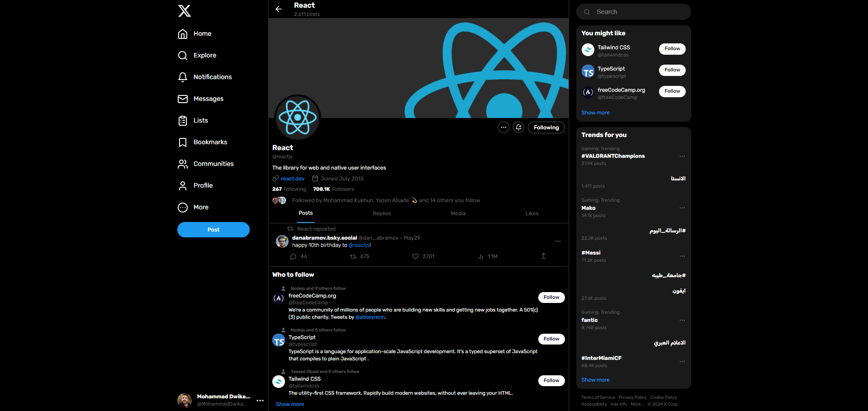Follow TypeScript in Who to follow
Image resolution: width=868 pixels, height=411 pixels.
(551, 339)
